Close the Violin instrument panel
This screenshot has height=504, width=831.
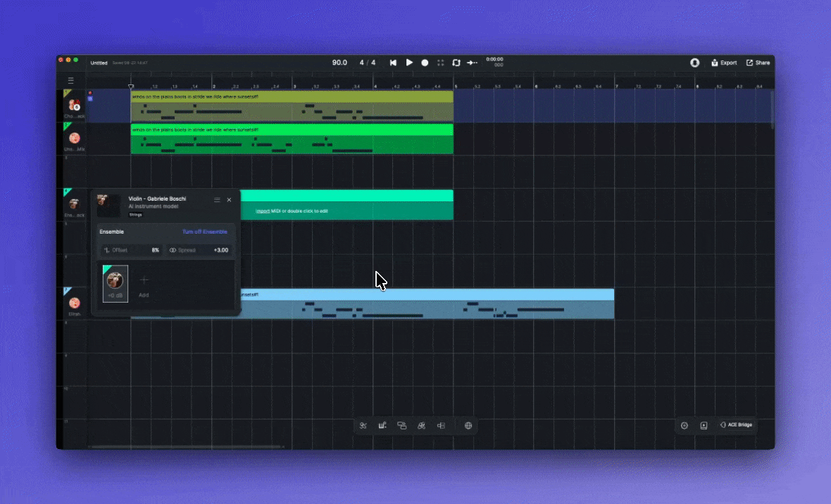tap(229, 200)
